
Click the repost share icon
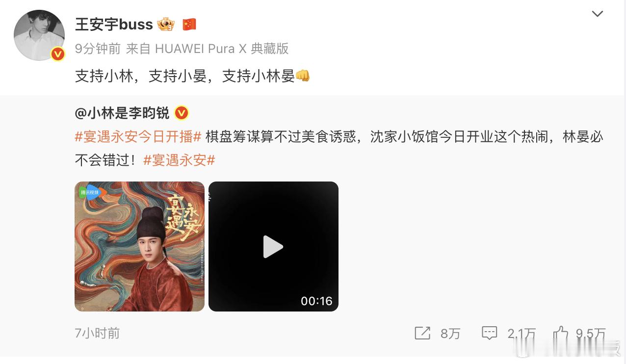pyautogui.click(x=422, y=333)
